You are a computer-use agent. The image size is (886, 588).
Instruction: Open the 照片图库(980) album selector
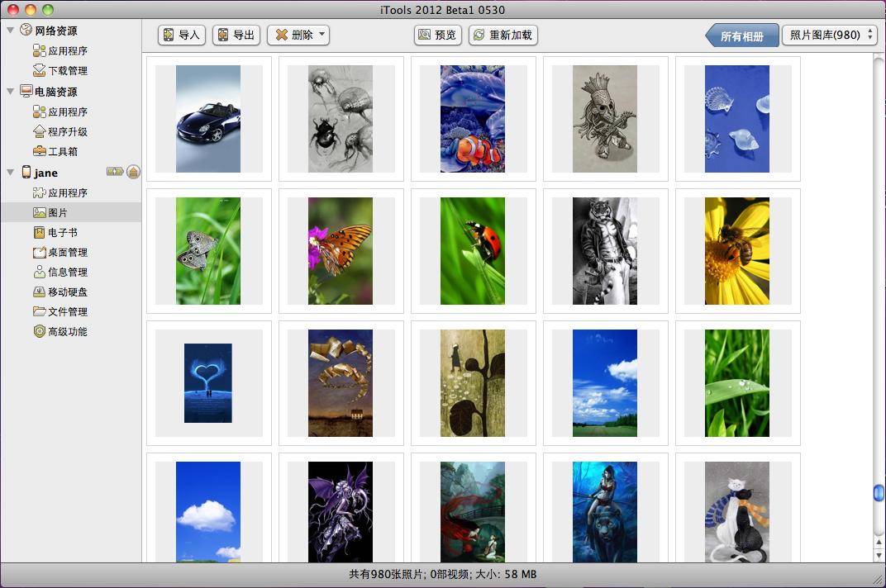[x=829, y=35]
